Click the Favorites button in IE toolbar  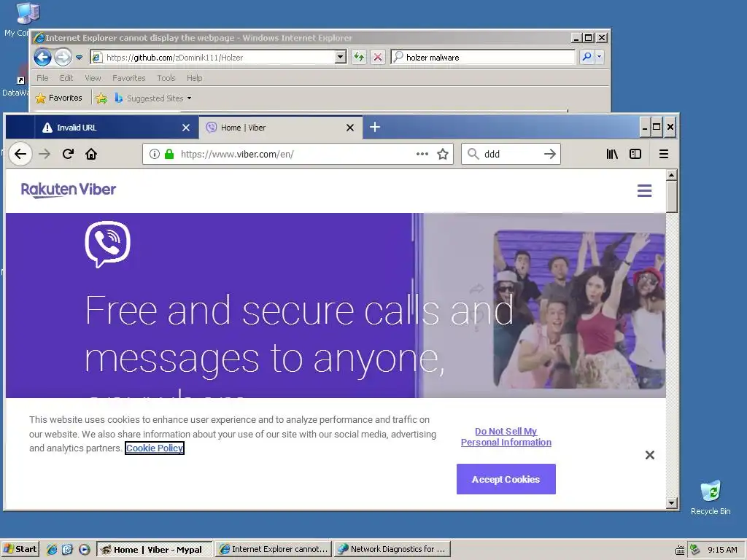pos(59,98)
